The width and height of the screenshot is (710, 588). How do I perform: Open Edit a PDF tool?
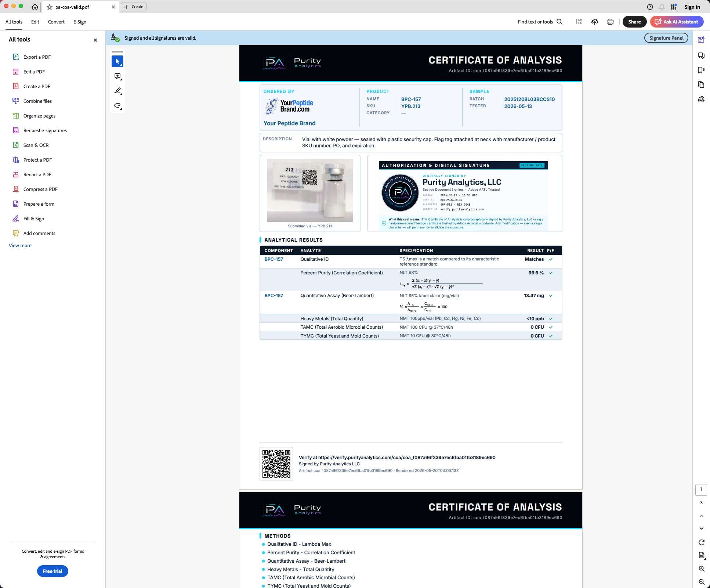(34, 72)
